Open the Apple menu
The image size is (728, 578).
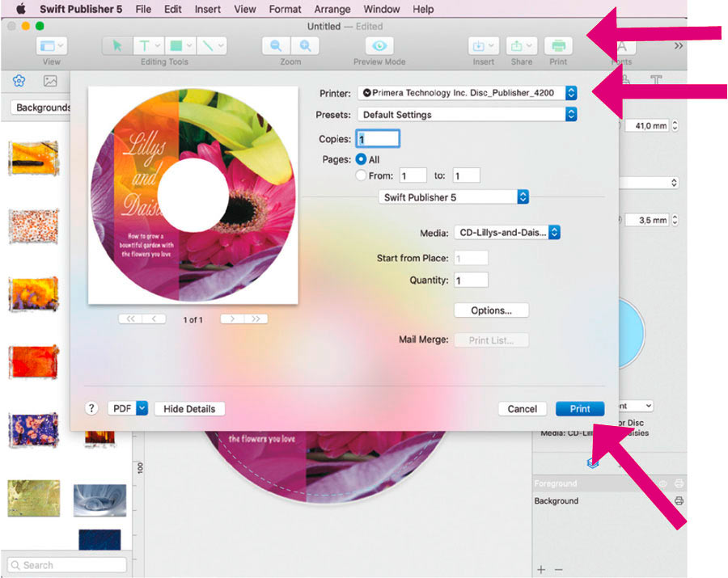(x=20, y=9)
